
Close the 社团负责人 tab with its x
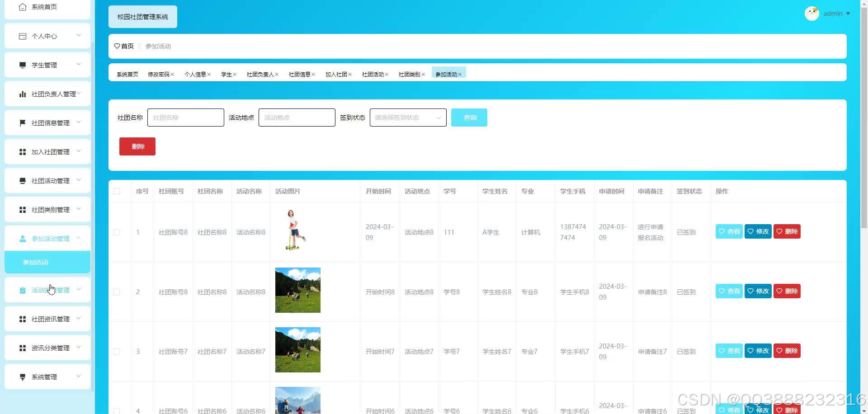[277, 75]
